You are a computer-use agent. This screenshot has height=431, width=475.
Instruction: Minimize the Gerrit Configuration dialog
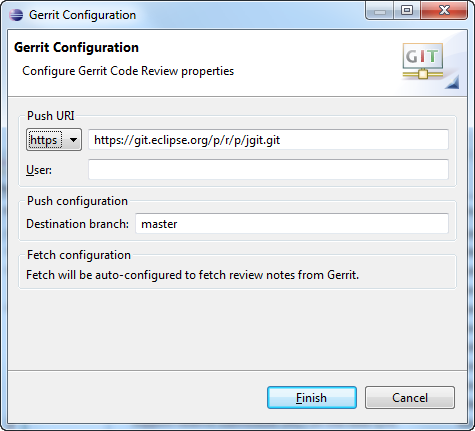point(380,11)
